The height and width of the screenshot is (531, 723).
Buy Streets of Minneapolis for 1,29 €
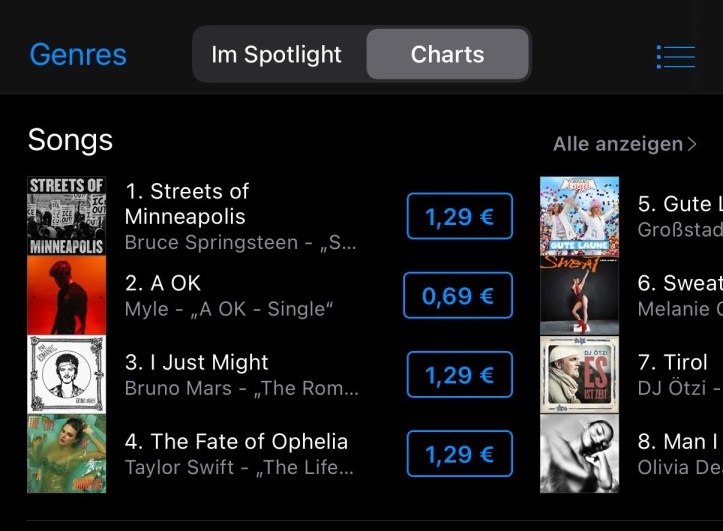coord(459,216)
